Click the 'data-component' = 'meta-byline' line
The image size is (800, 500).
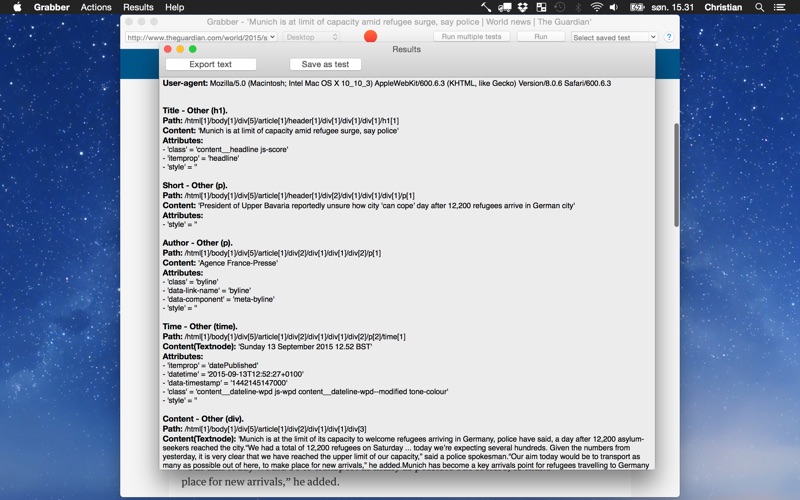218,299
